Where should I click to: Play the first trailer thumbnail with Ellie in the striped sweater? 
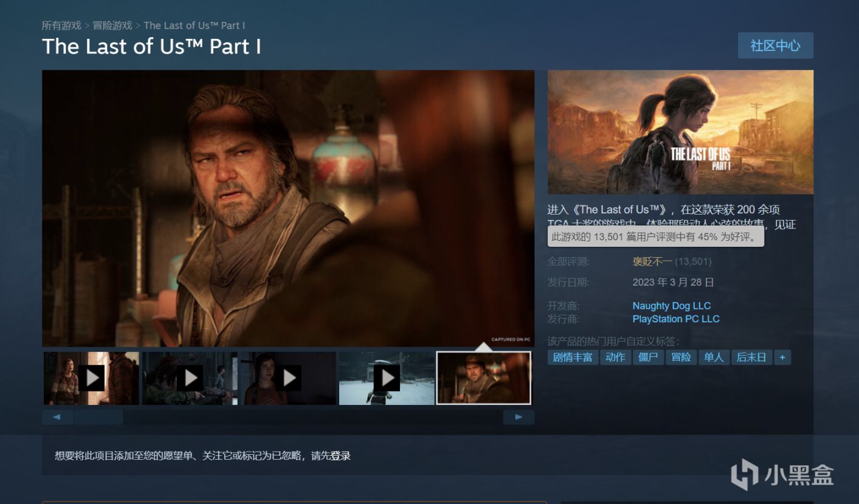point(91,378)
